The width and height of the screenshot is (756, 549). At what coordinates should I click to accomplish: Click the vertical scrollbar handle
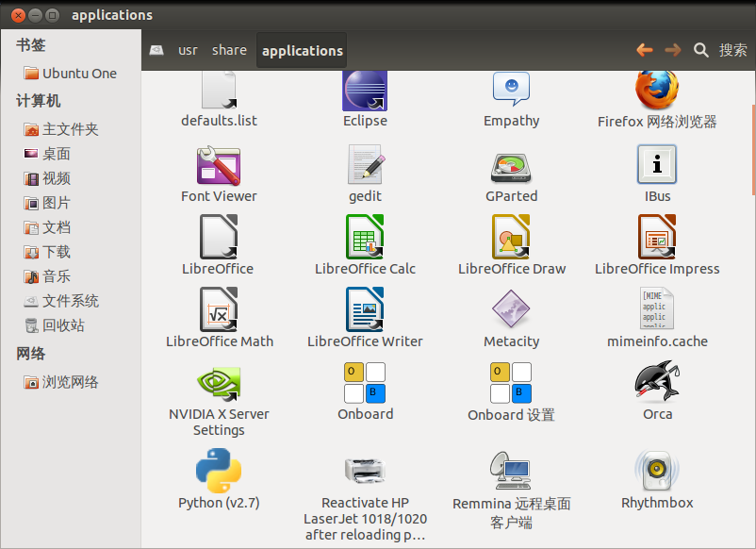click(x=753, y=150)
